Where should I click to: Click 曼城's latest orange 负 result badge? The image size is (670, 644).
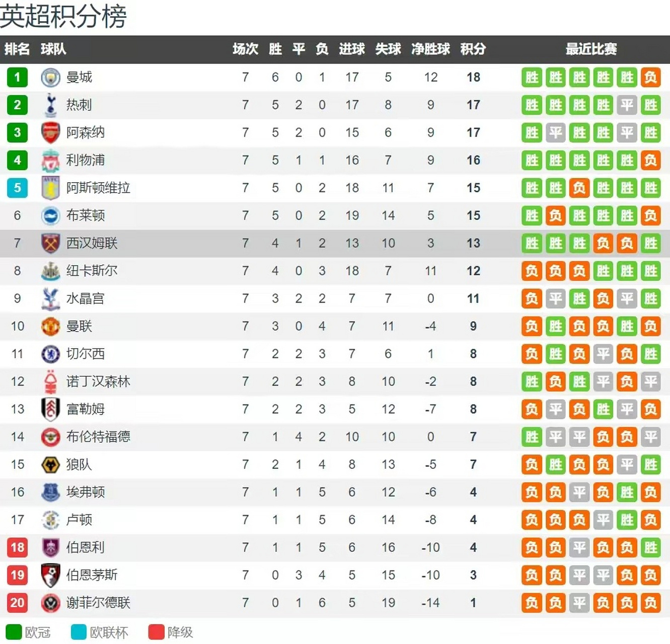point(650,77)
